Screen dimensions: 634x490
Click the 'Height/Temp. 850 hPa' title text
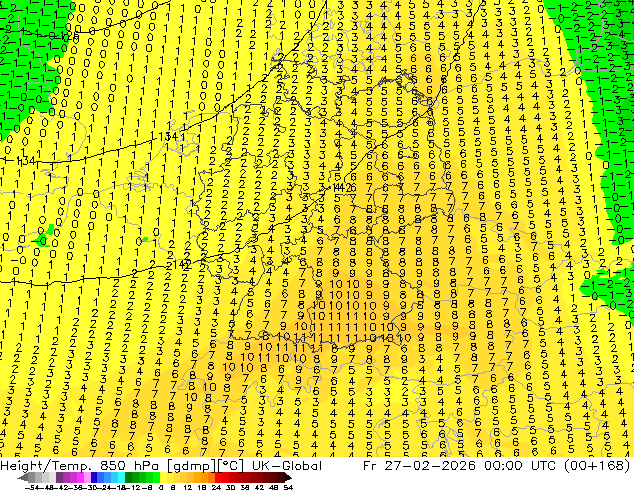pyautogui.click(x=80, y=466)
